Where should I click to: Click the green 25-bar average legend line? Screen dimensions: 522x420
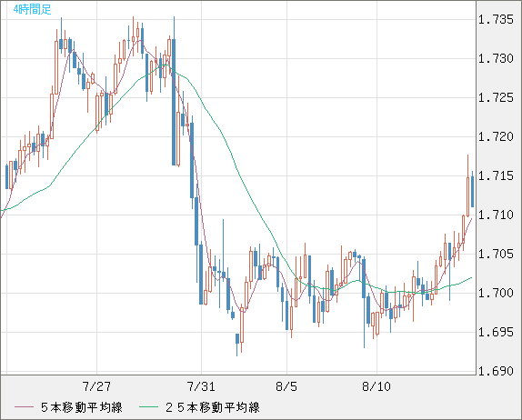tap(148, 407)
